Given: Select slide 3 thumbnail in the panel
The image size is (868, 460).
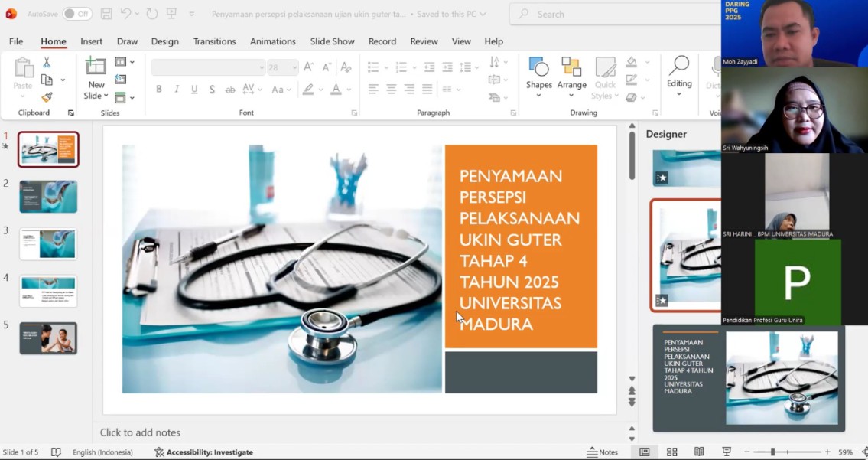Looking at the screenshot, I should (48, 243).
